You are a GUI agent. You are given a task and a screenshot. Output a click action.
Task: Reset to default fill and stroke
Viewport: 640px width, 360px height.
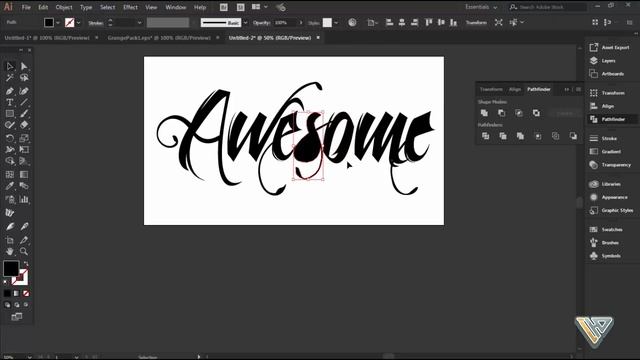(6, 282)
